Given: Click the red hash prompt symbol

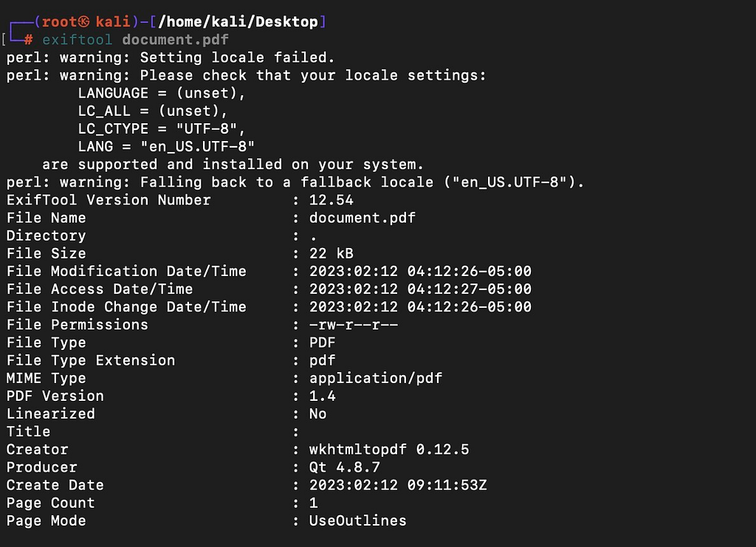Looking at the screenshot, I should click(29, 40).
